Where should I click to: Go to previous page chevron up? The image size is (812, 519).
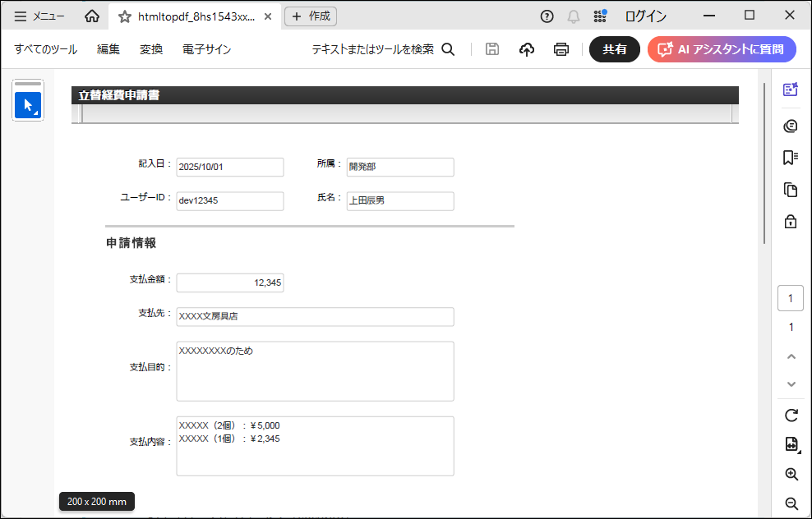tap(791, 356)
